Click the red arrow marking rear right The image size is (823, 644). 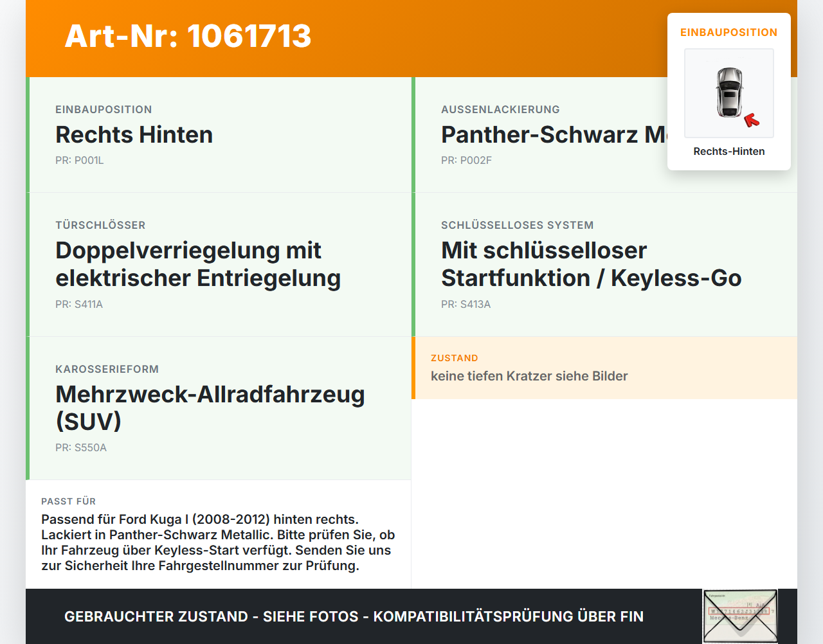tap(752, 120)
